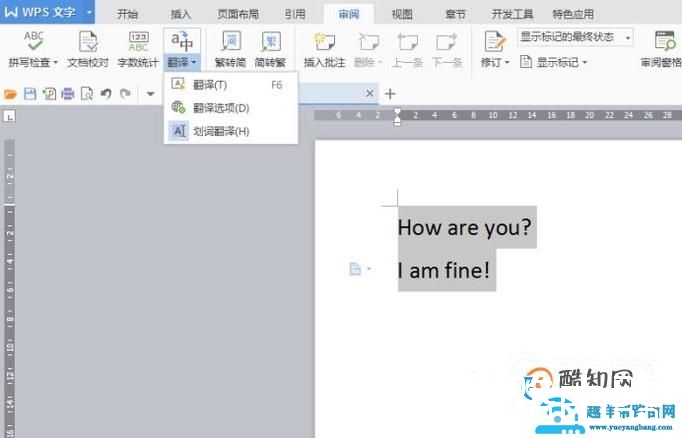Switch to the 视图 tab

(x=402, y=14)
